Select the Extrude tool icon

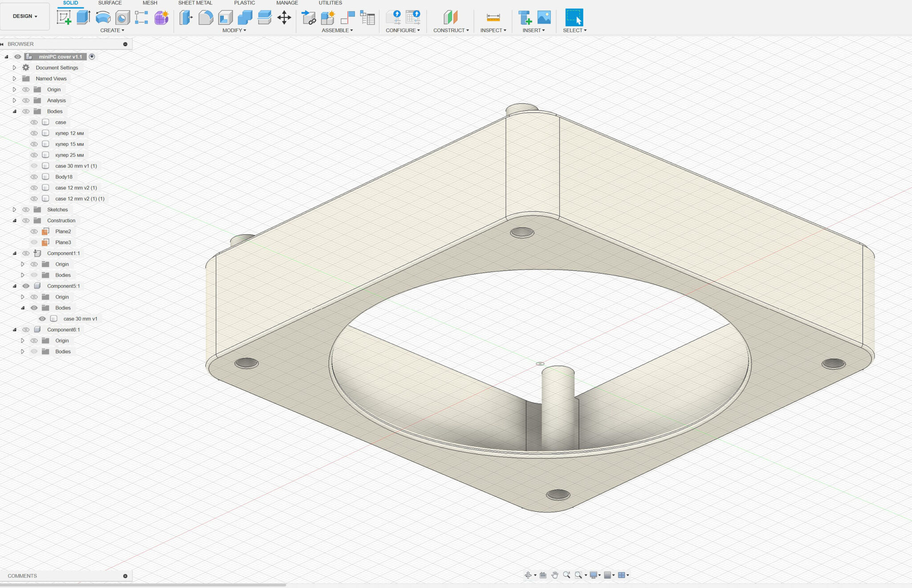pos(83,17)
